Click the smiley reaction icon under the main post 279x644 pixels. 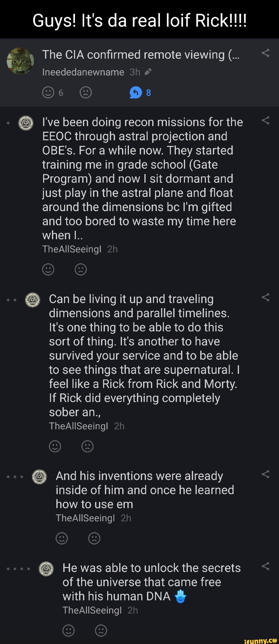tap(49, 92)
